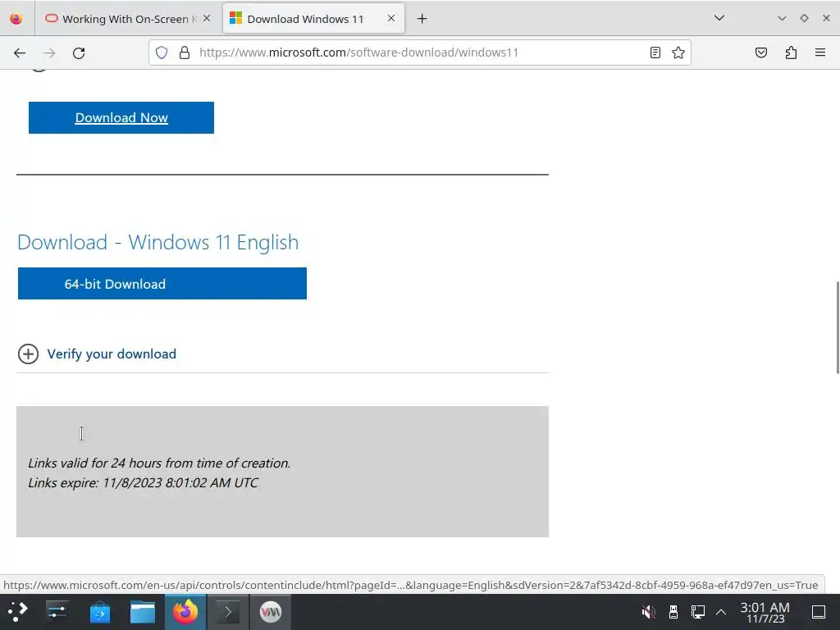The image size is (840, 630).
Task: Click removable devices tray icon
Action: pos(673,612)
